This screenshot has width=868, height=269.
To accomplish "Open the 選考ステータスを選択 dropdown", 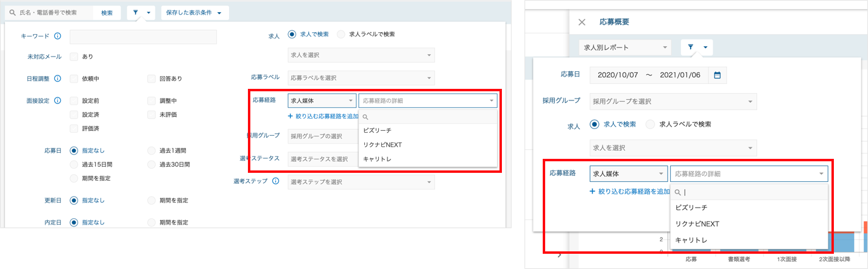I will click(x=323, y=159).
